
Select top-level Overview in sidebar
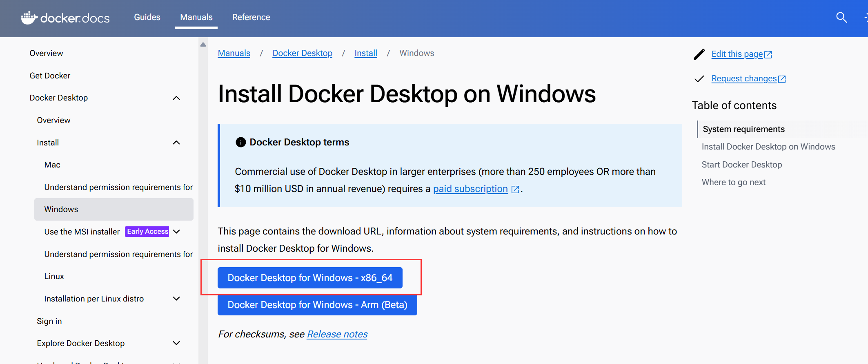click(x=46, y=53)
